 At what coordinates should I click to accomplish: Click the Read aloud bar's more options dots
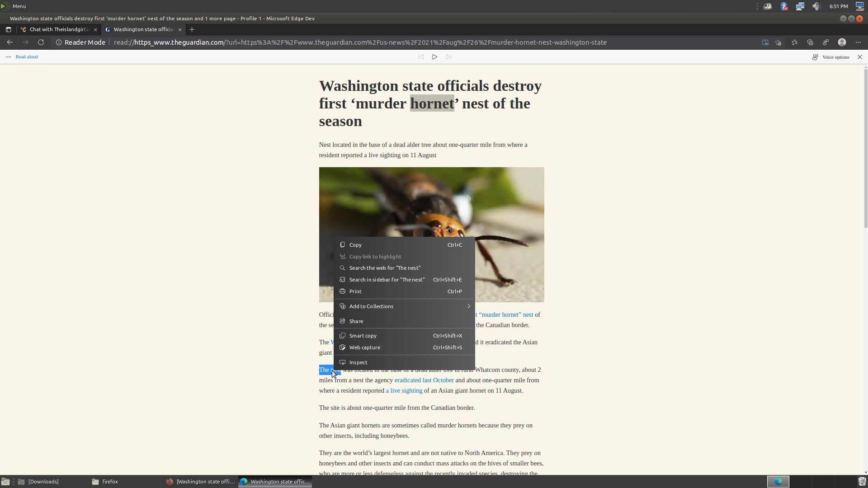point(8,57)
